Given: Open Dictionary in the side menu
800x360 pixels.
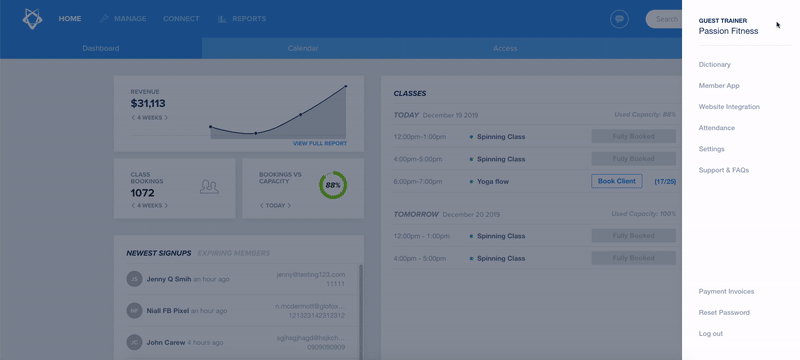Looking at the screenshot, I should (714, 65).
